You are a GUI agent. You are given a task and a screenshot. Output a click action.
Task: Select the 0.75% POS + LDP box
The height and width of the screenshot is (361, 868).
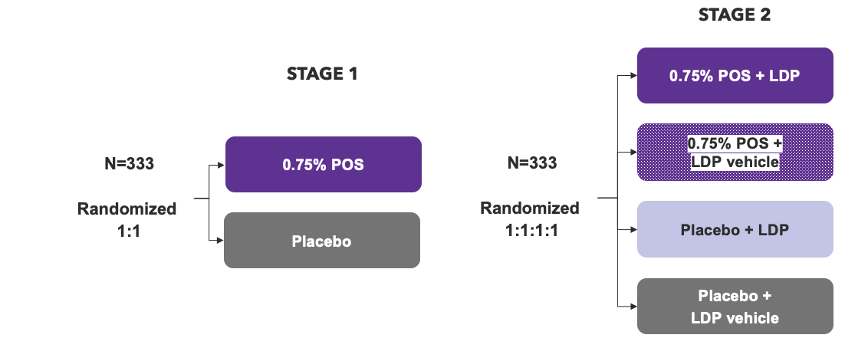[735, 75]
